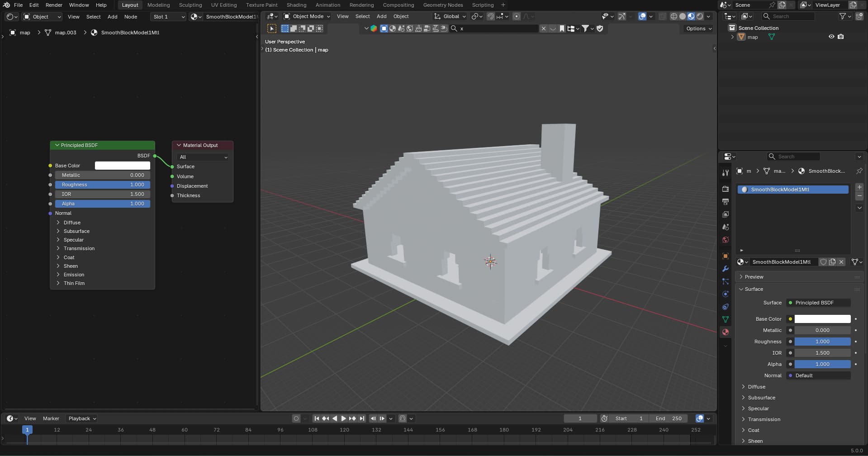Click the Base Color white swatch
Image resolution: width=868 pixels, height=456 pixels.
tap(122, 166)
